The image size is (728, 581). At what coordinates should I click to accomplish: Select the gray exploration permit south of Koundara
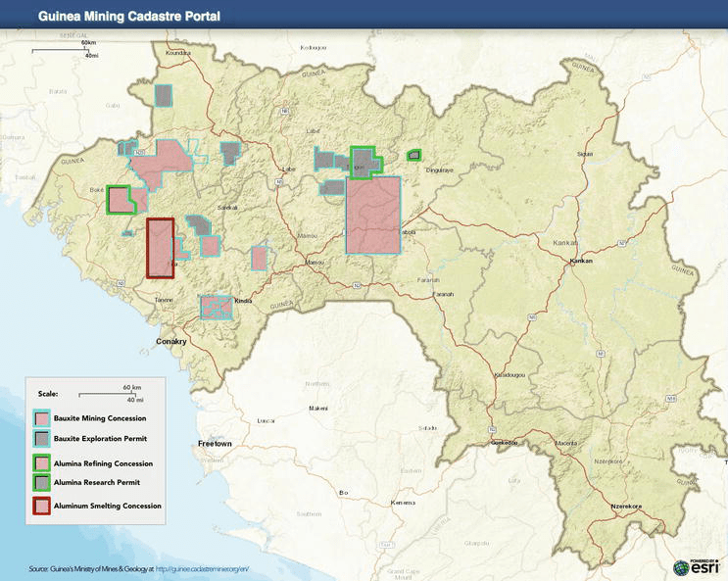[x=164, y=96]
